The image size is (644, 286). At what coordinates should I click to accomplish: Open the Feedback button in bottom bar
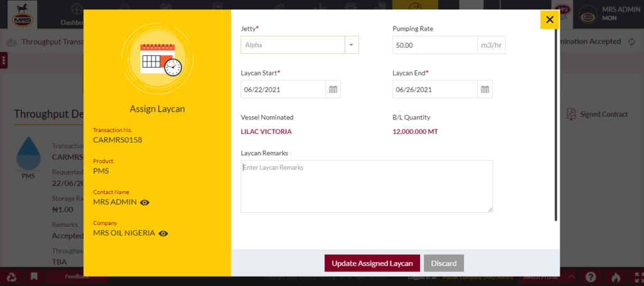pos(77,277)
